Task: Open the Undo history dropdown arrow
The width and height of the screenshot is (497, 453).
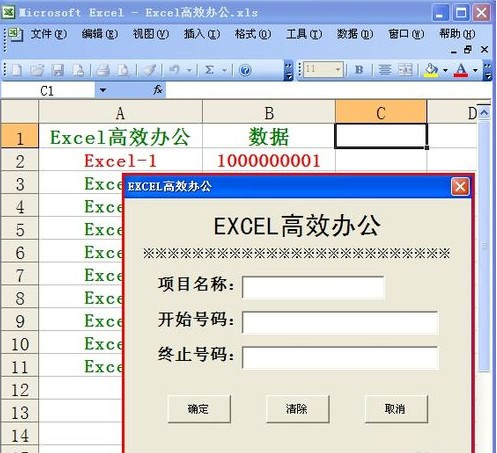Action: tap(189, 70)
